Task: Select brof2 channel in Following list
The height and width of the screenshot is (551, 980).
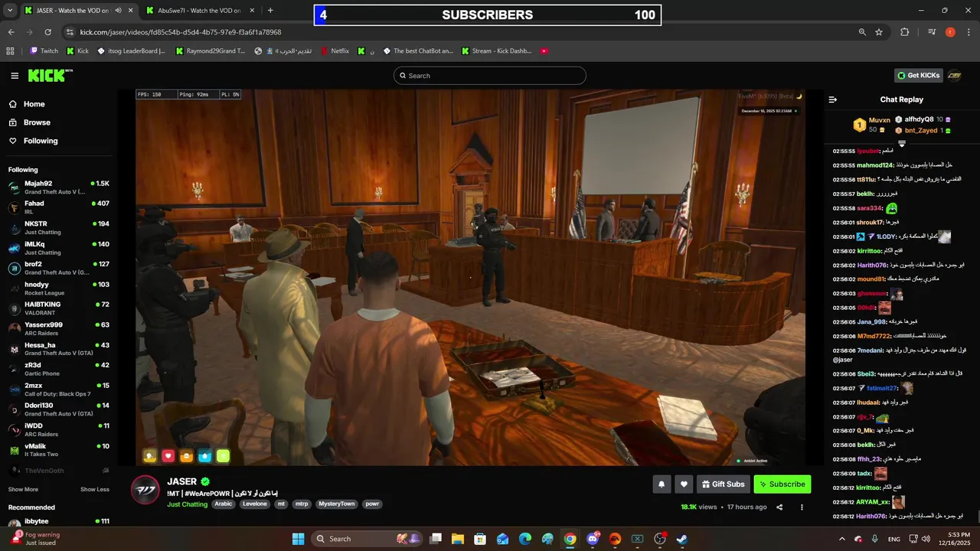Action: click(59, 268)
